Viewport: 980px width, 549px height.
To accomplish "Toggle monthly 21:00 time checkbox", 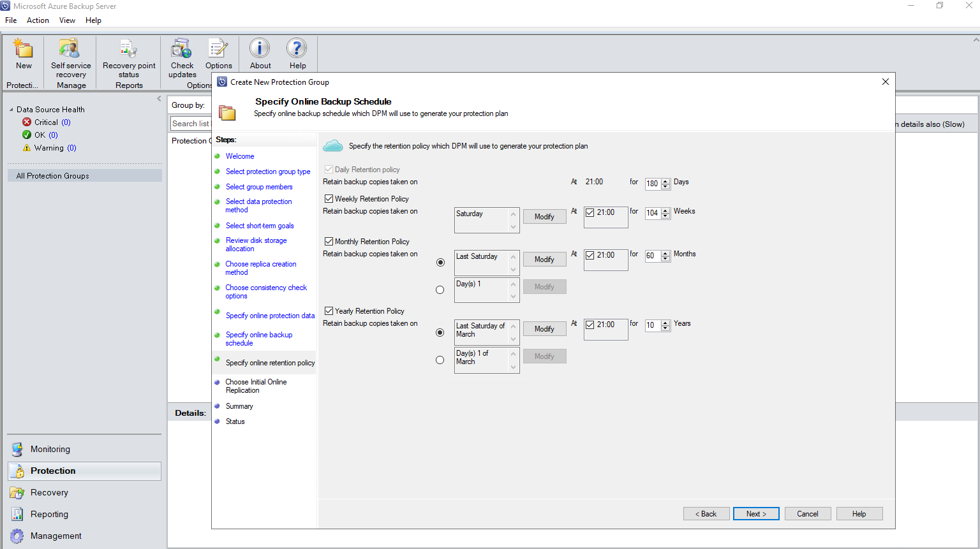I will pyautogui.click(x=590, y=256).
